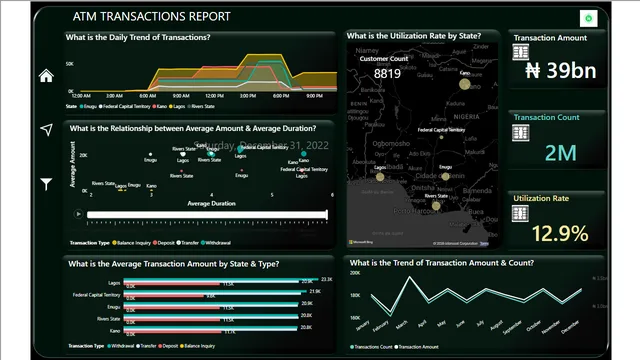
Task: Select Transaction Amount in line chart legend
Action: pos(416,347)
